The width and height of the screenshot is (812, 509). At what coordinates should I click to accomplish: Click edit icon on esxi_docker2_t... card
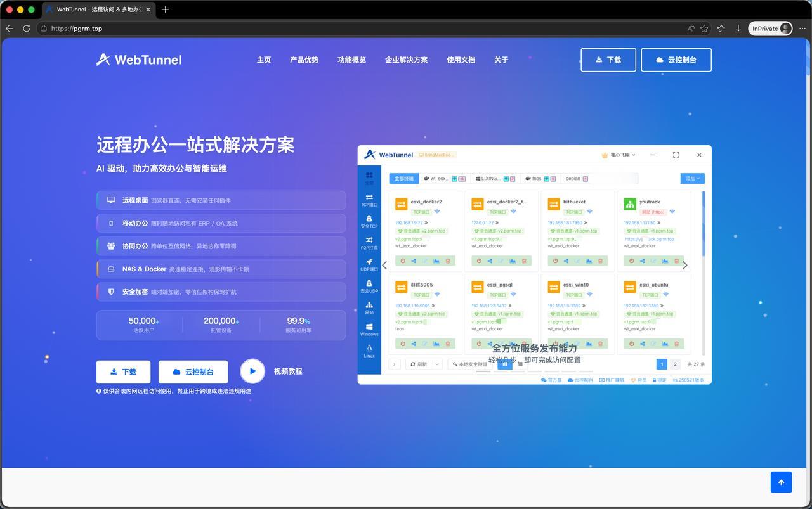point(501,261)
